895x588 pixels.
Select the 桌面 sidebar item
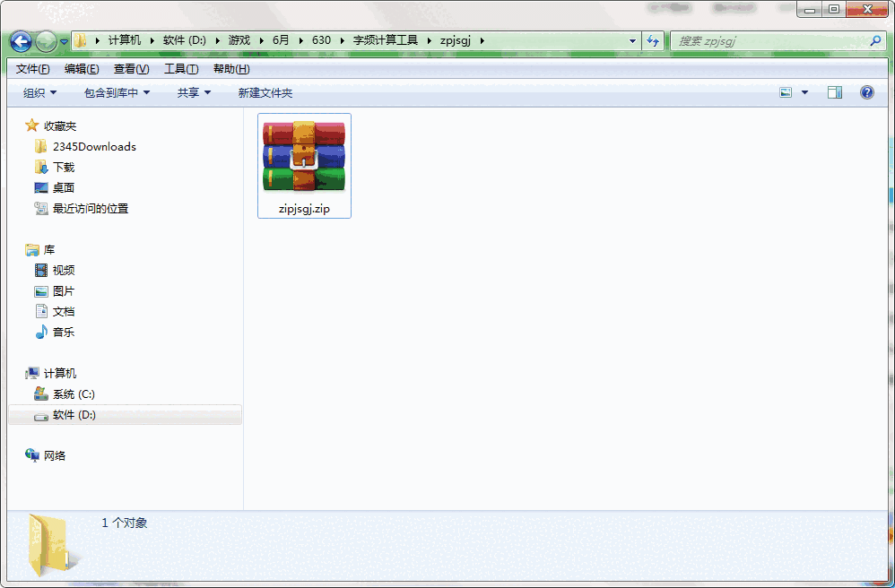[x=65, y=187]
